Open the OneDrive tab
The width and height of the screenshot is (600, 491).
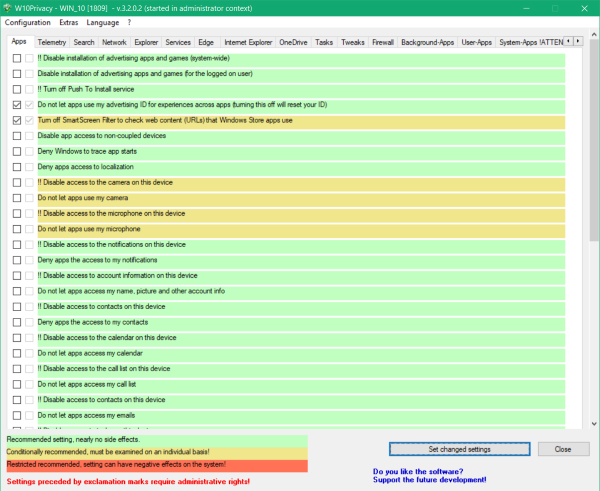tap(293, 43)
